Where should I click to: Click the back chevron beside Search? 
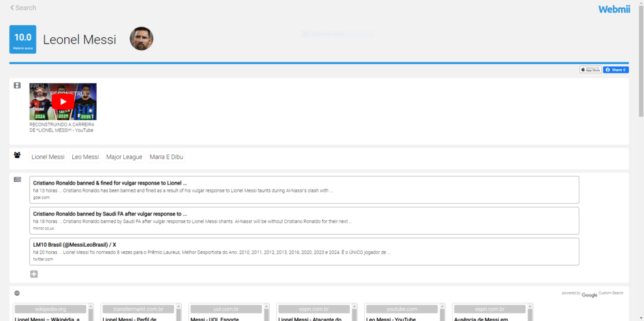(12, 8)
